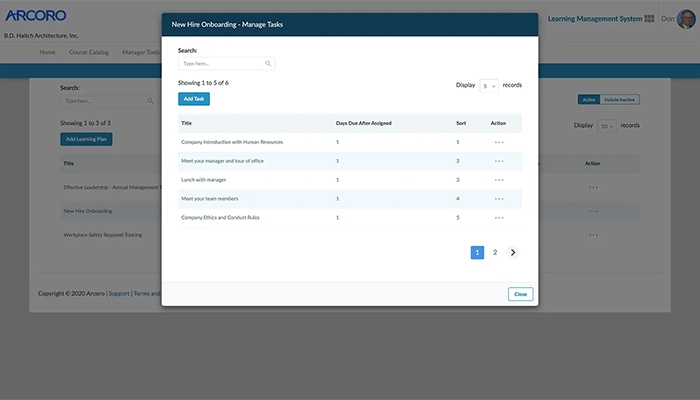
Task: Open actions menu for Effective Leadership plan
Action: click(593, 188)
